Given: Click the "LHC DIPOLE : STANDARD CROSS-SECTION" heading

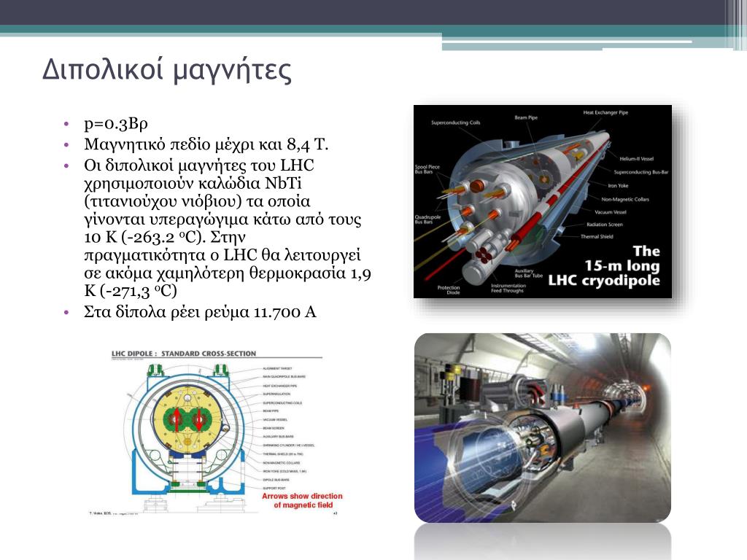Looking at the screenshot, I should pos(184,354).
